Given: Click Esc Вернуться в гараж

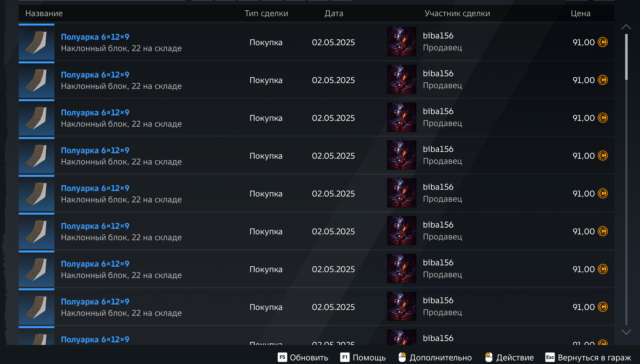Looking at the screenshot, I should [x=588, y=358].
